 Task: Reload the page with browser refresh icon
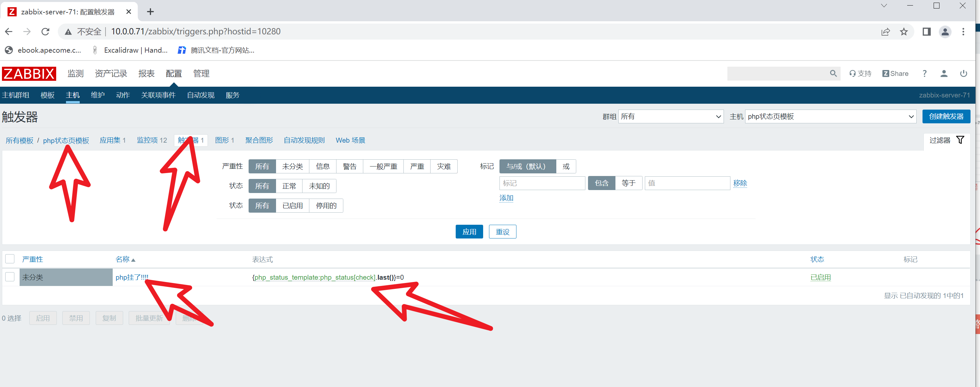(x=45, y=32)
